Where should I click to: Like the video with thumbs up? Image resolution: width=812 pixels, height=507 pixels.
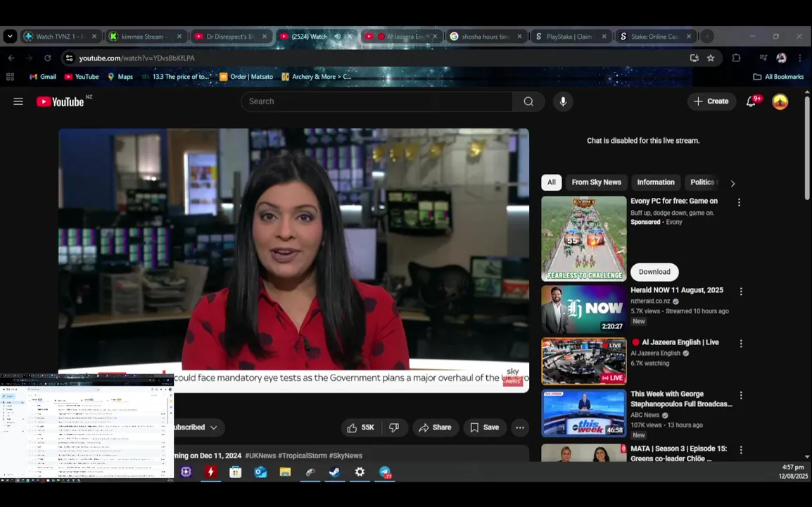[361, 427]
